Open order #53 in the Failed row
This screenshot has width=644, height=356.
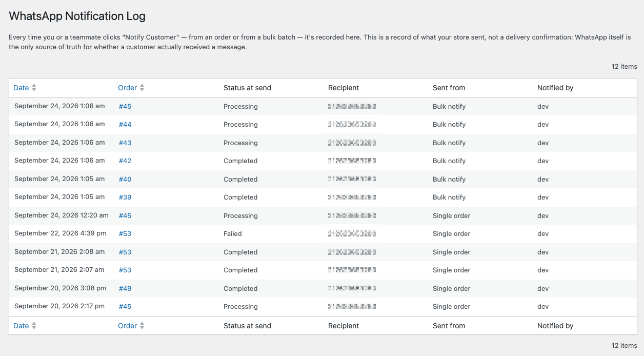click(125, 234)
